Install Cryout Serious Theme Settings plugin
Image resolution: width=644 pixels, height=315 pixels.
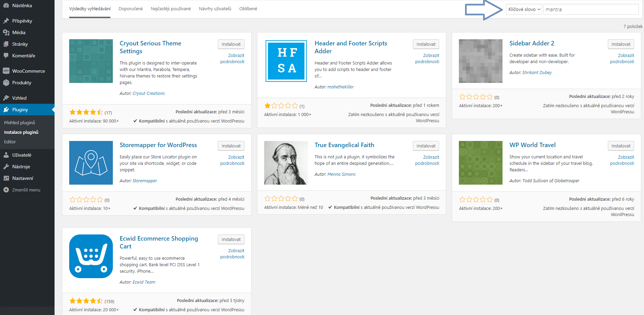(231, 44)
